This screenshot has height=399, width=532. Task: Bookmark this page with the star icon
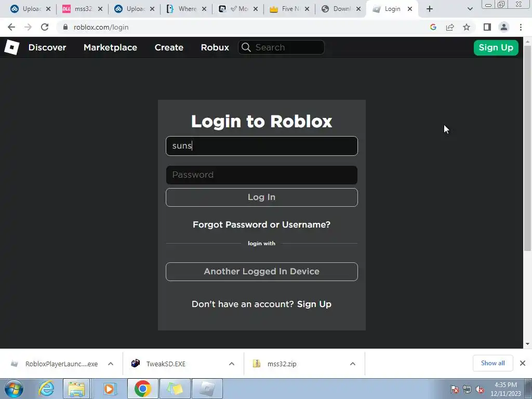tap(467, 27)
